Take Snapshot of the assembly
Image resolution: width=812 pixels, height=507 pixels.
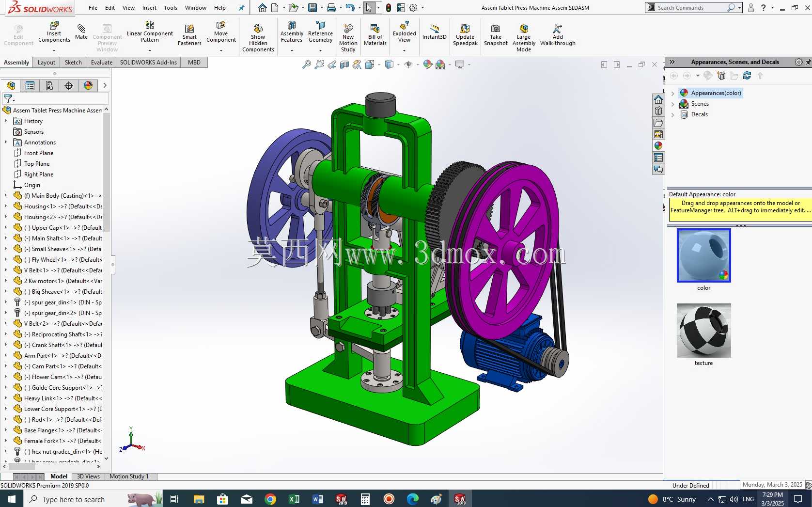pos(496,35)
